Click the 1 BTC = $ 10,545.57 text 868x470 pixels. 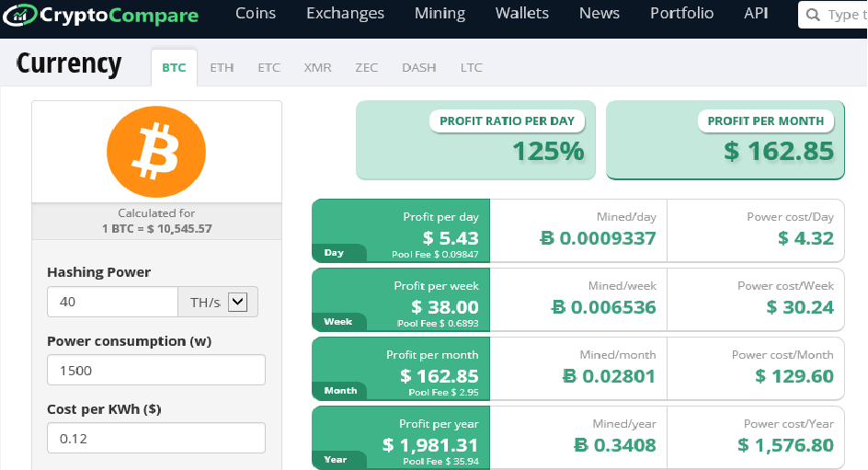[x=156, y=229]
